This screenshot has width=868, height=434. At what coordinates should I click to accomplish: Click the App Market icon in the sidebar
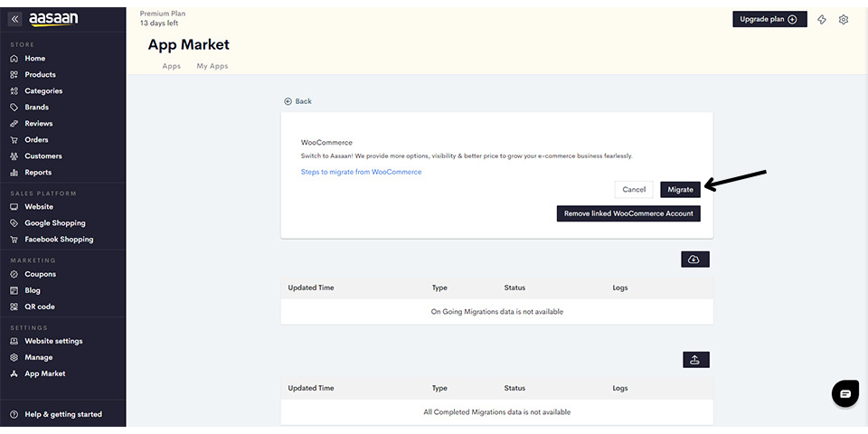pos(14,373)
